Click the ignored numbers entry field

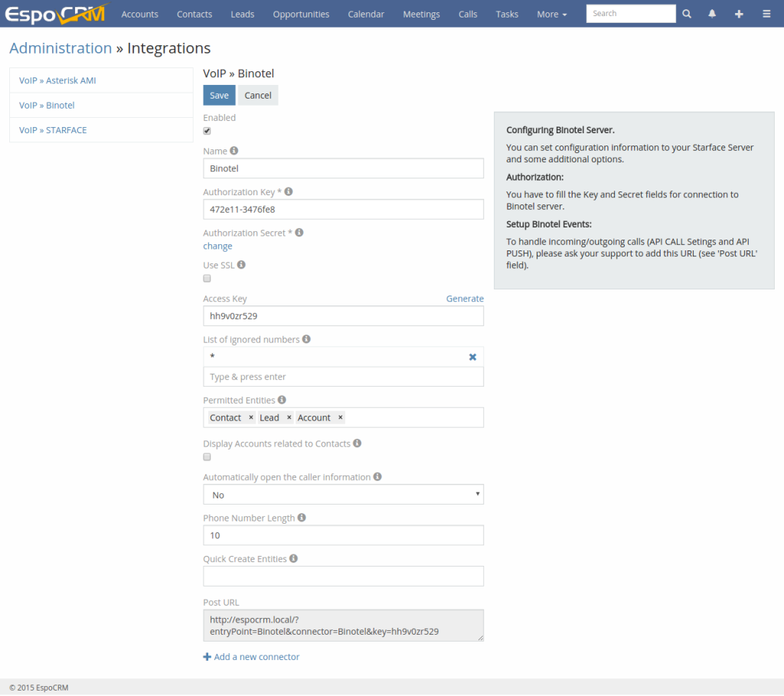[343, 377]
